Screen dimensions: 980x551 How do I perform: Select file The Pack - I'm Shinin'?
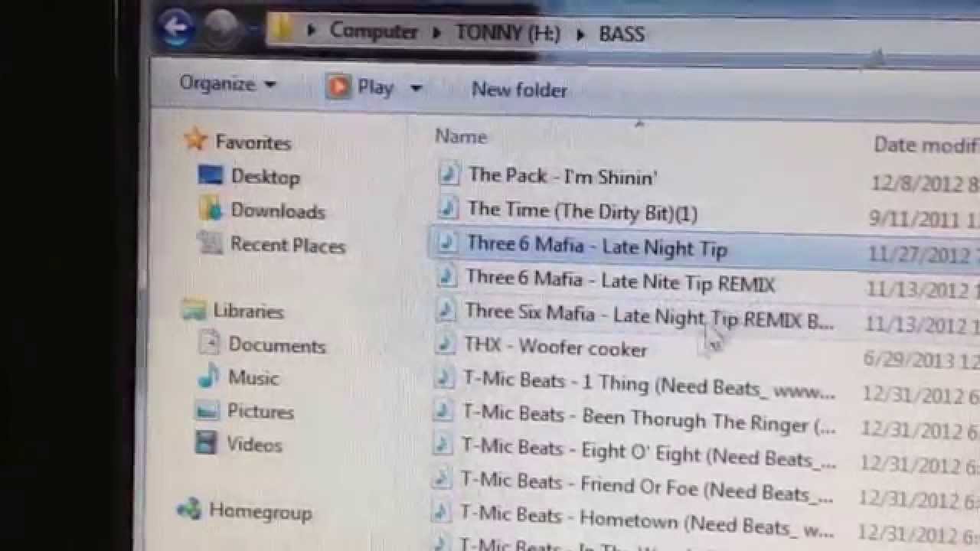pyautogui.click(x=563, y=176)
